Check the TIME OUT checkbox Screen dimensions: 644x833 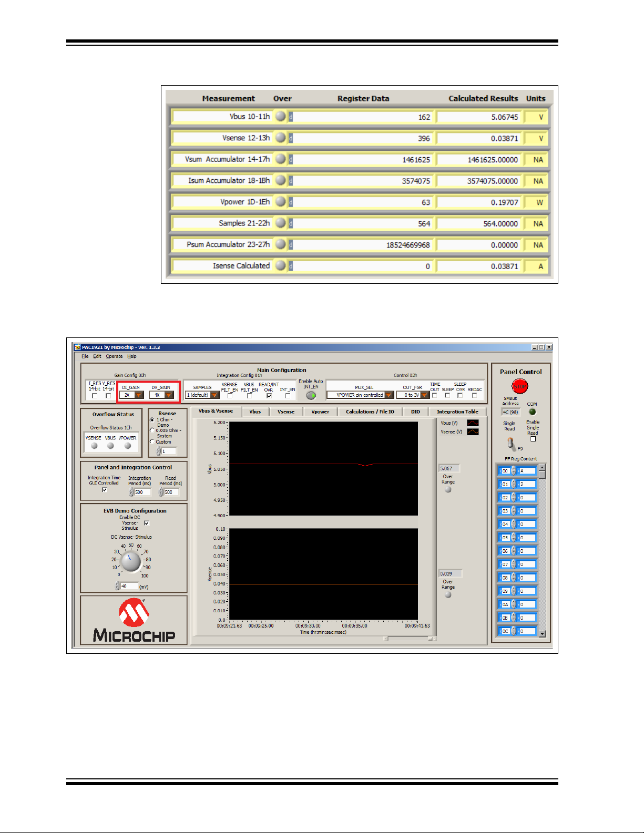coord(434,395)
